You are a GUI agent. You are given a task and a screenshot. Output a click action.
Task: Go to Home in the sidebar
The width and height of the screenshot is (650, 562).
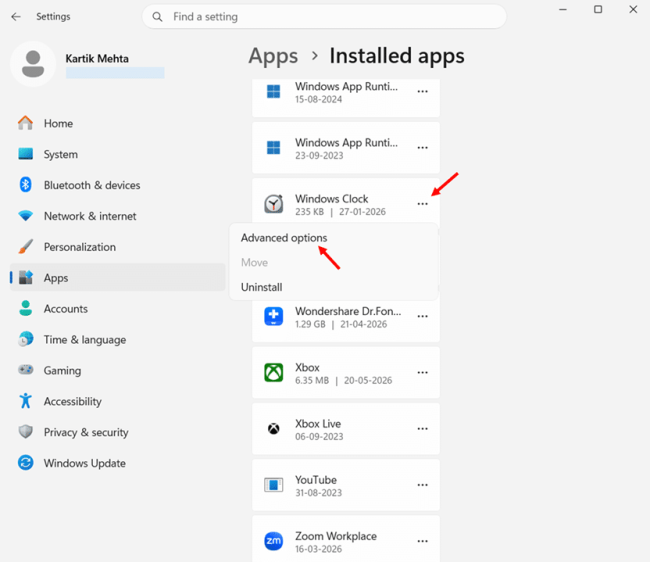click(58, 124)
